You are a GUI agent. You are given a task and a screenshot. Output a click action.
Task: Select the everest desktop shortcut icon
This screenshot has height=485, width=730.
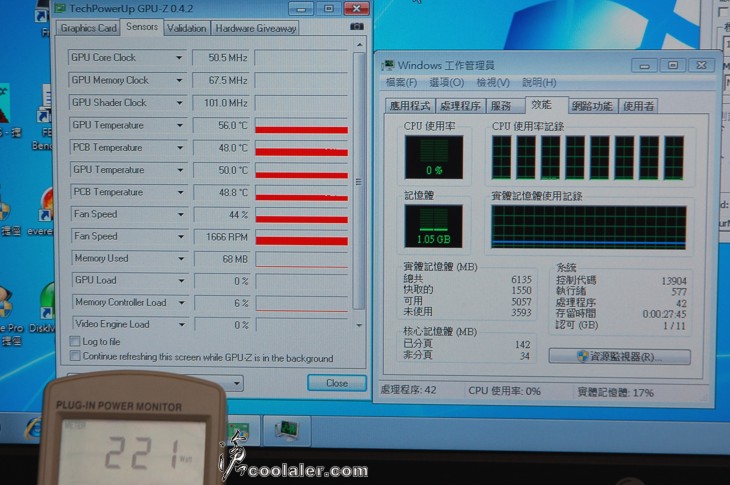43,212
